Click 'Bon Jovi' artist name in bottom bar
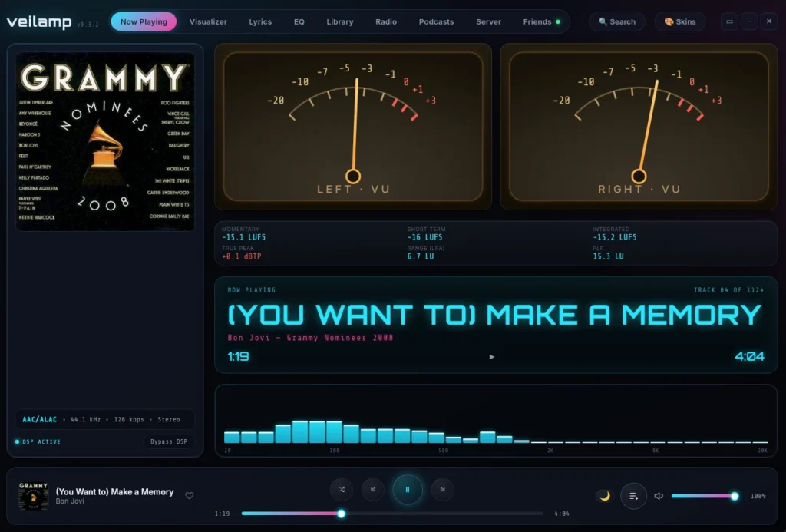786x532 pixels. [x=70, y=501]
